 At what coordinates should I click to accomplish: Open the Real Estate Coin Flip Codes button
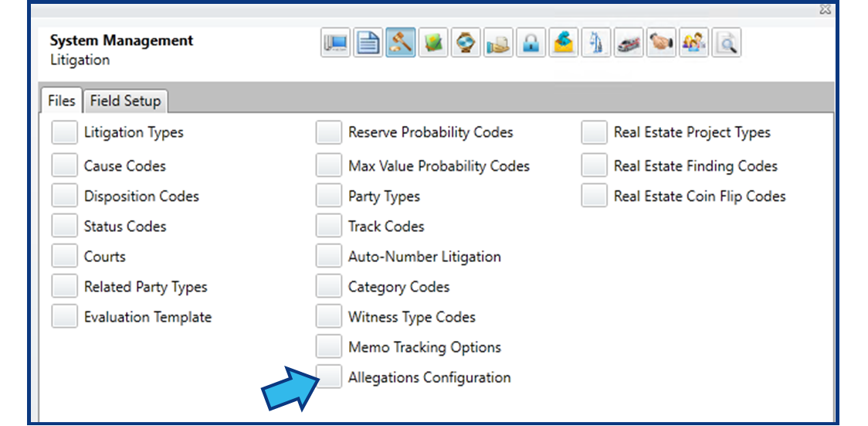pyautogui.click(x=594, y=196)
